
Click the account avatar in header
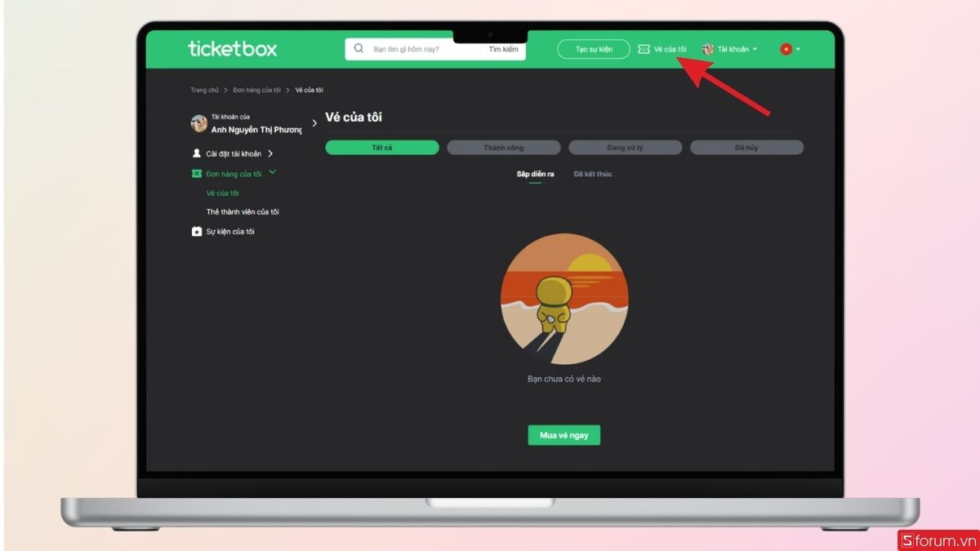(708, 49)
